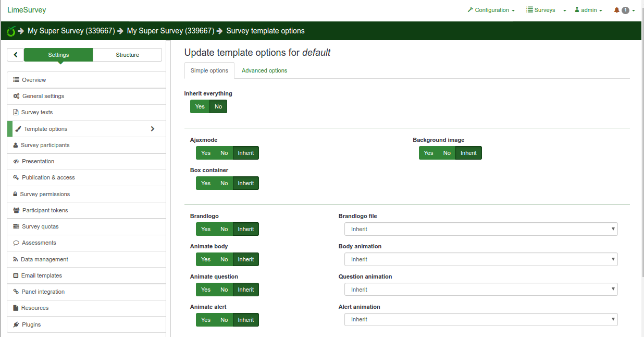644x337 pixels.
Task: Set Background image to Inherit
Action: coord(468,153)
